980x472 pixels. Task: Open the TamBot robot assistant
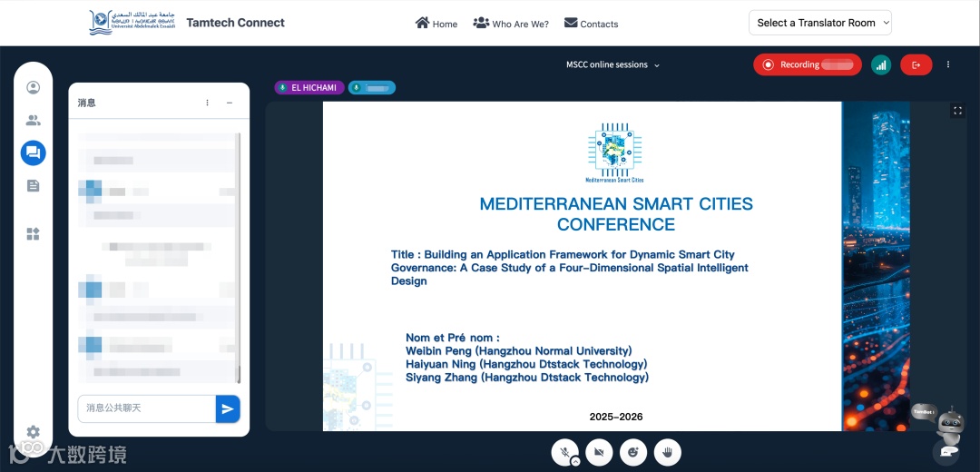[x=949, y=428]
